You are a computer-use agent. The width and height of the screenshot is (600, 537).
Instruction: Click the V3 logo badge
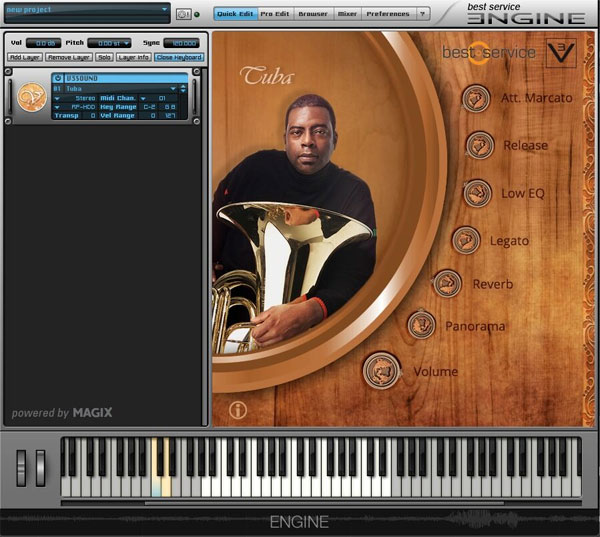[561, 53]
